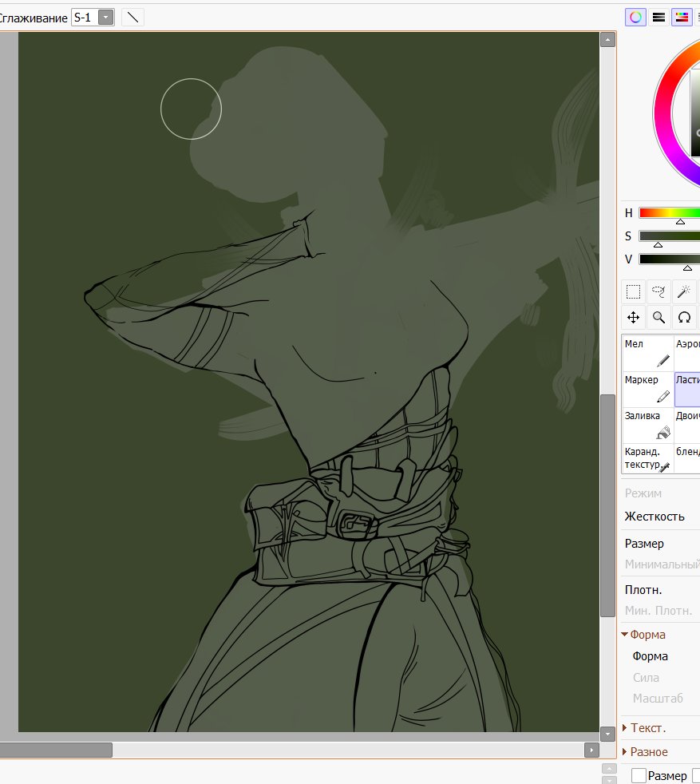Select the move layer tool
The width and height of the screenshot is (700, 784).
click(634, 318)
